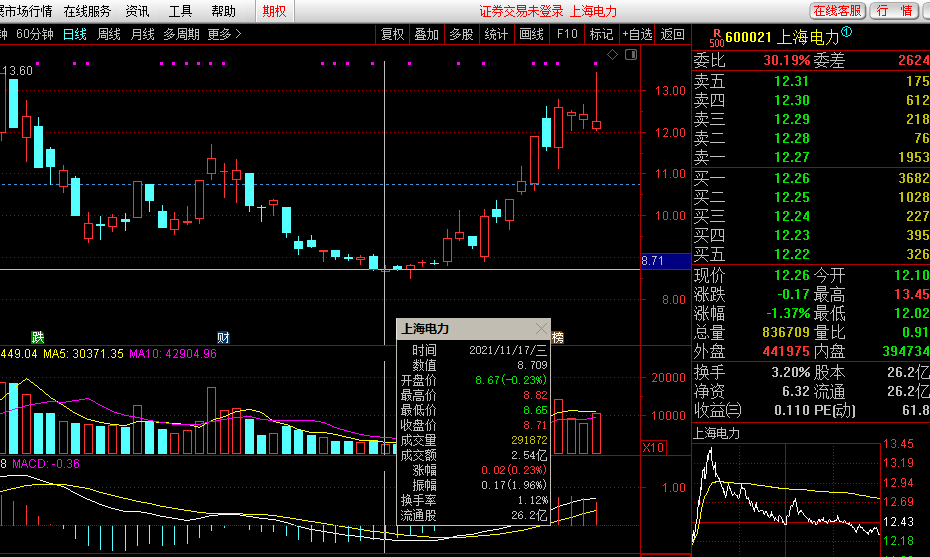
Task: Click the 卖一 price 12.27
Action: click(792, 157)
